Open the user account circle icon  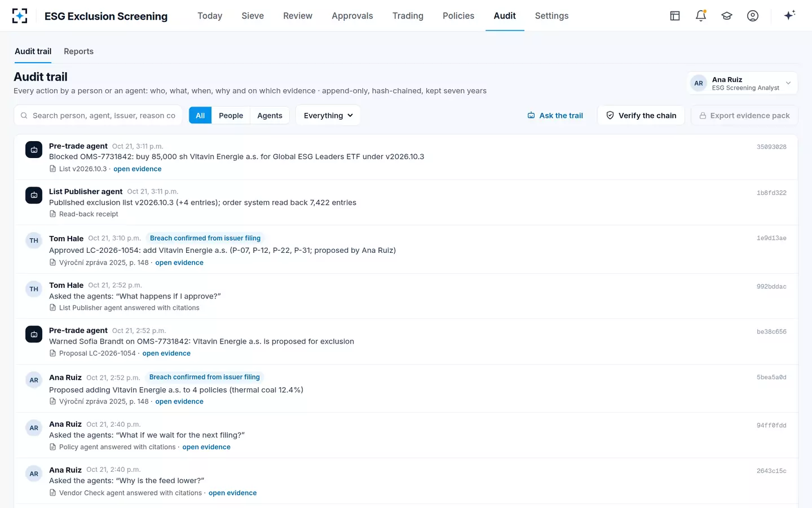[x=753, y=16]
